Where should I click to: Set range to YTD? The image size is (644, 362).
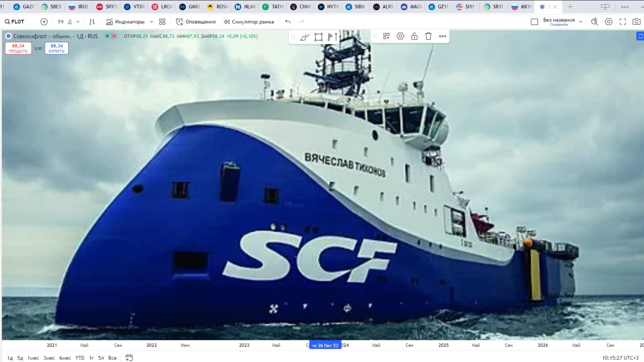coord(80,358)
